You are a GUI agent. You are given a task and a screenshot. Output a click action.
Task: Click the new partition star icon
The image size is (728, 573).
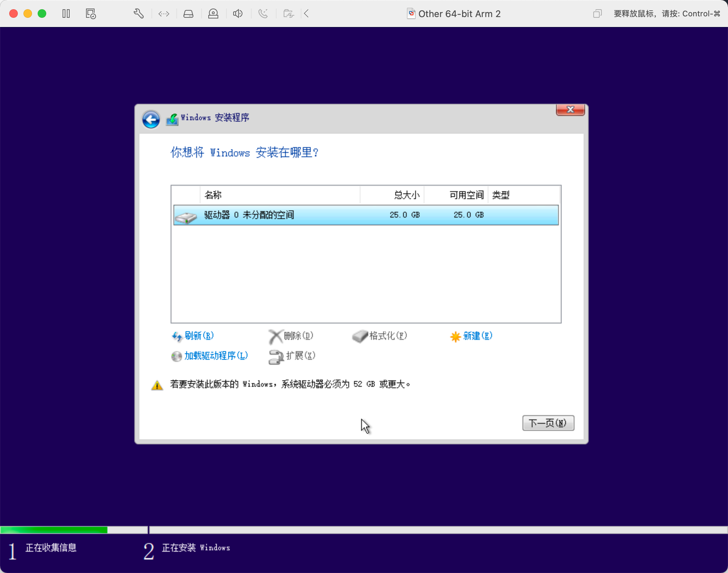point(455,337)
